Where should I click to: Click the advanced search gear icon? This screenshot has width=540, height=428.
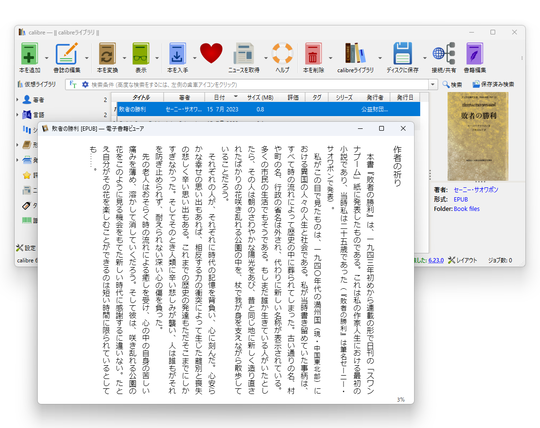point(85,84)
